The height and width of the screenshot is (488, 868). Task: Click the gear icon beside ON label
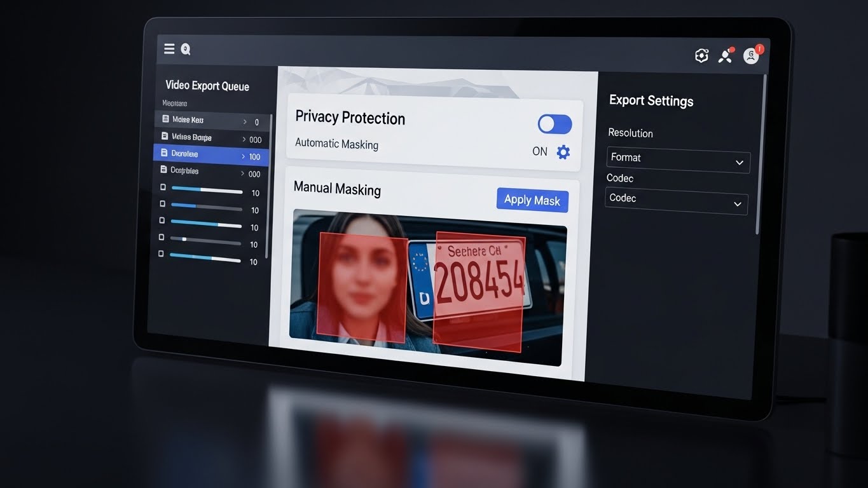[563, 152]
